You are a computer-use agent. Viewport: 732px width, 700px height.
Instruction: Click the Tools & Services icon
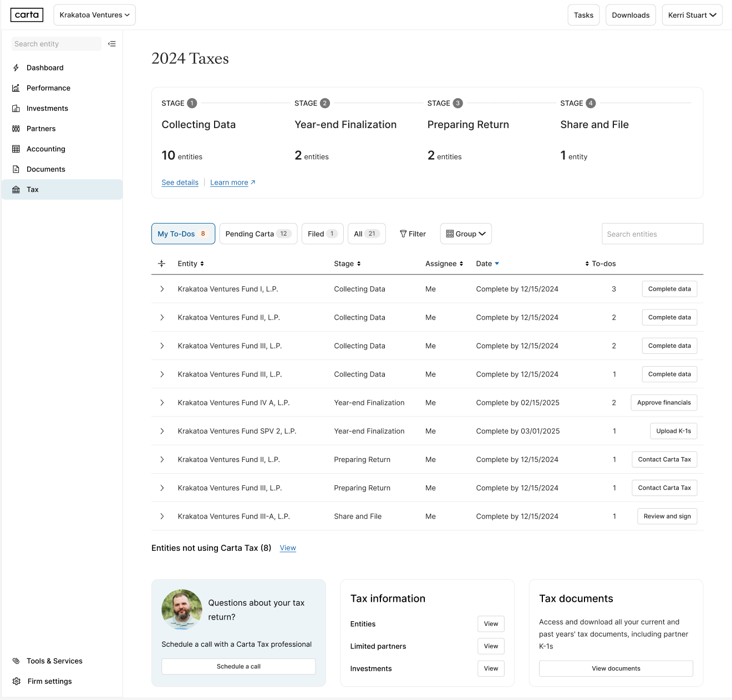17,661
